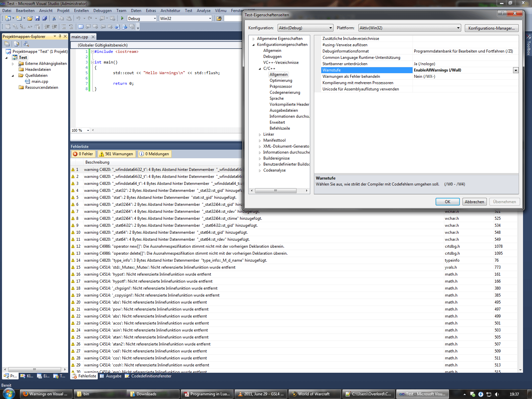The image size is (532, 399).
Task: Expand the Linker tree node
Action: [260, 135]
